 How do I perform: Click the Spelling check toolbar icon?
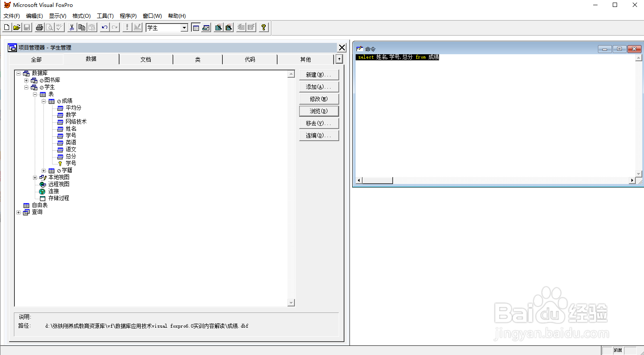(59, 27)
